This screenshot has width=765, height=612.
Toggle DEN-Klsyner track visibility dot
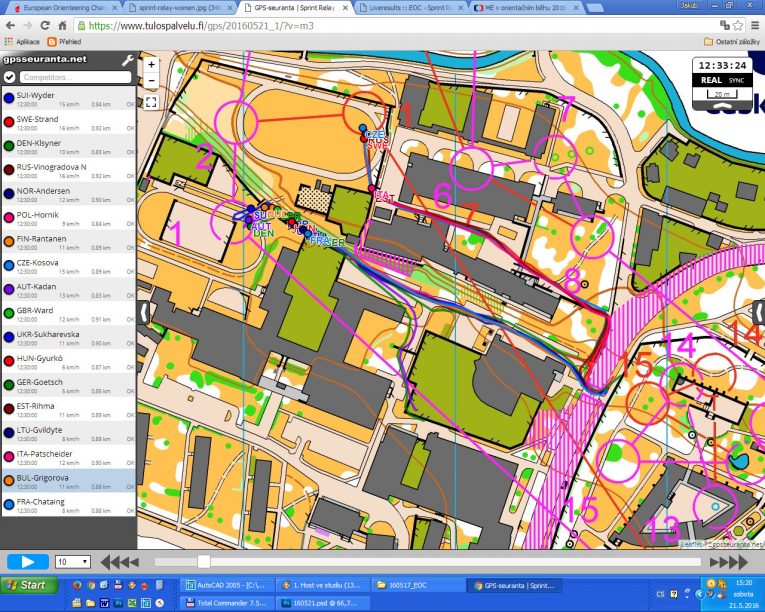click(x=9, y=146)
